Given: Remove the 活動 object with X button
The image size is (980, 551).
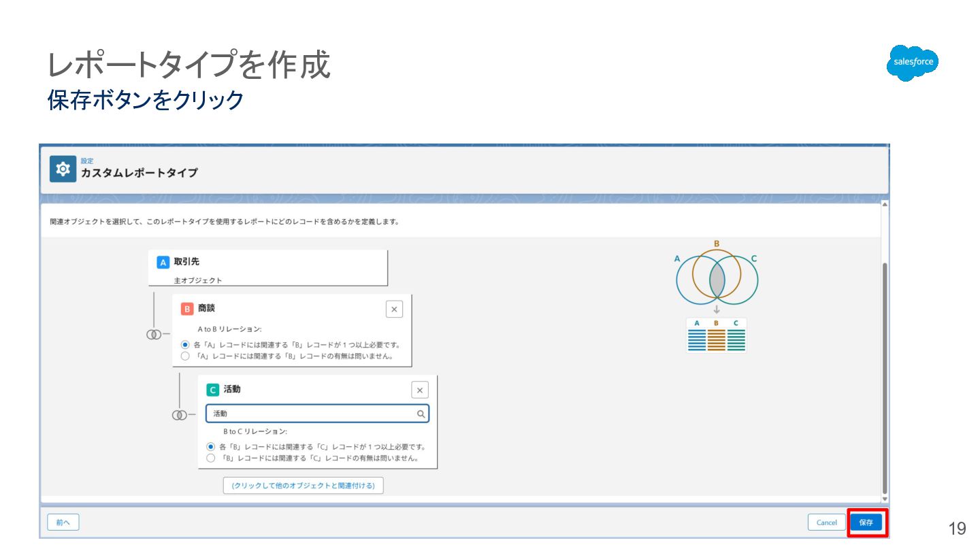Looking at the screenshot, I should tap(420, 390).
